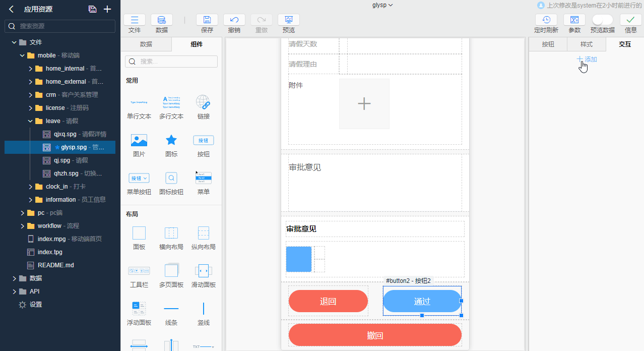Open the Data (数据) toolbar icon
Viewport: 644px width, 351px height.
point(161,20)
